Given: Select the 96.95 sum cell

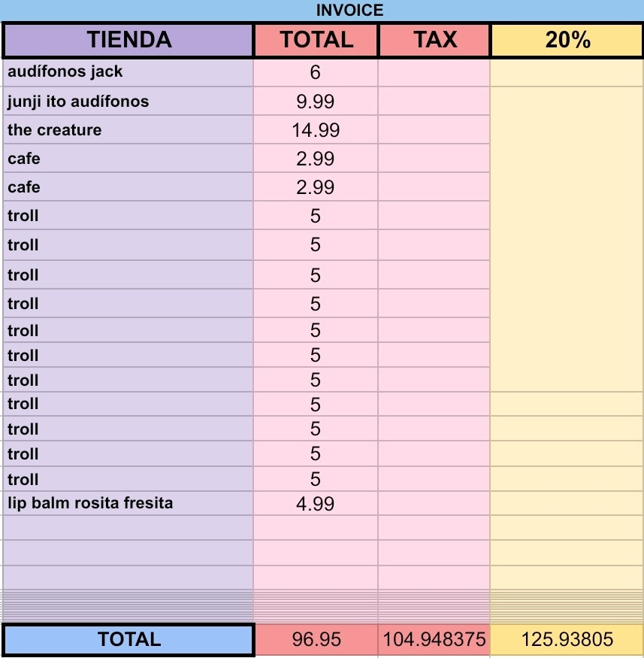Looking at the screenshot, I should (x=316, y=639).
